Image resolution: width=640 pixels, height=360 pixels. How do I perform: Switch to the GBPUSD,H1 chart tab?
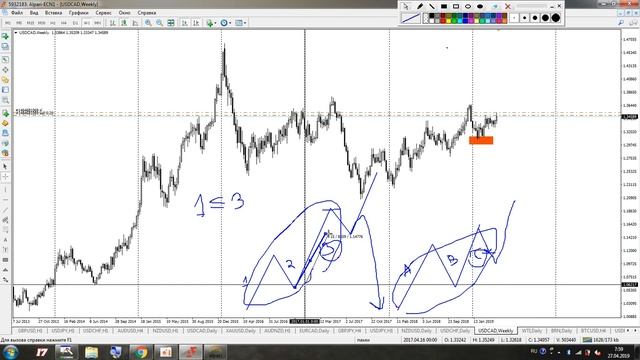pyautogui.click(x=30, y=331)
